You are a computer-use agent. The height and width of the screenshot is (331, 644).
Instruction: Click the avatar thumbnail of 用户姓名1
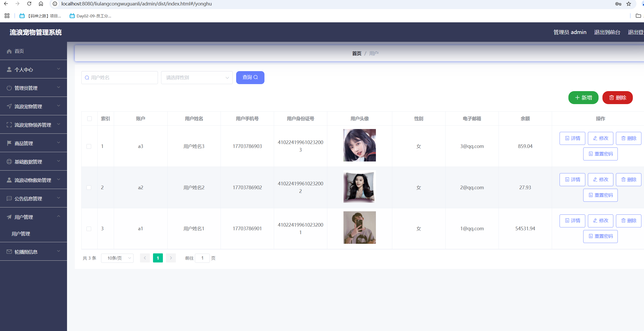click(359, 227)
